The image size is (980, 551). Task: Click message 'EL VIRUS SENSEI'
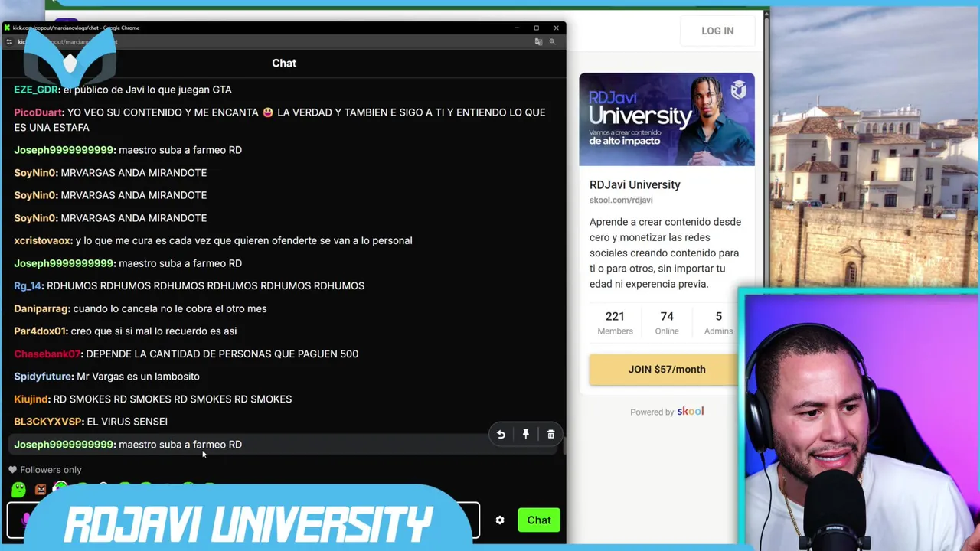point(127,422)
